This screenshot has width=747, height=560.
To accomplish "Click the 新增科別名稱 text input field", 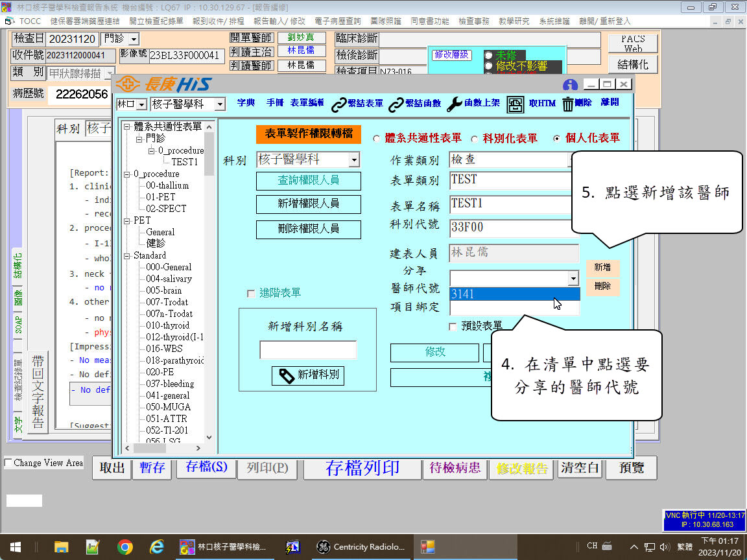I will pos(308,350).
